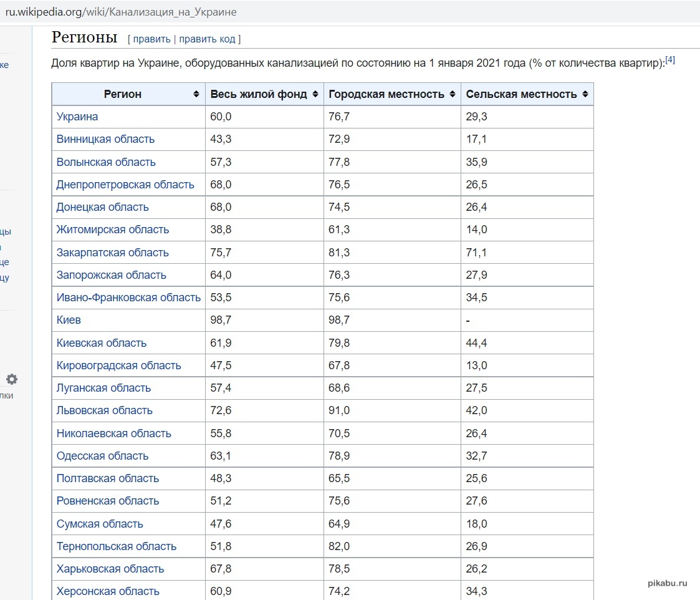700x600 pixels.
Task: Open the править edit link
Action: point(151,39)
